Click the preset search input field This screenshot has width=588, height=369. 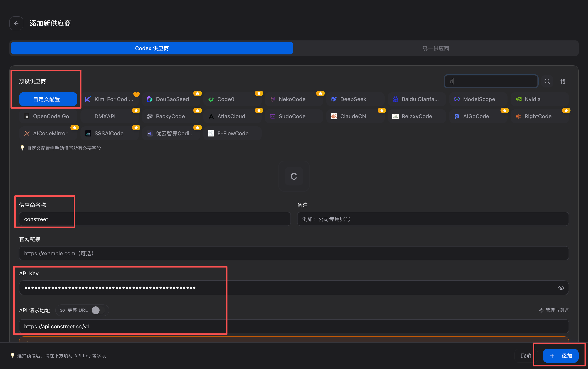(491, 81)
